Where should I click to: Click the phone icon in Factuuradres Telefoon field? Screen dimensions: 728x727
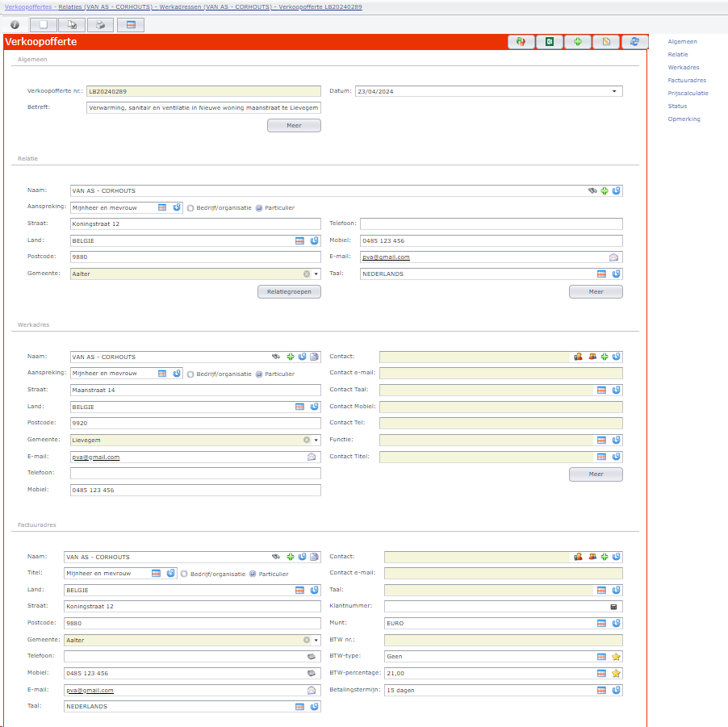312,657
